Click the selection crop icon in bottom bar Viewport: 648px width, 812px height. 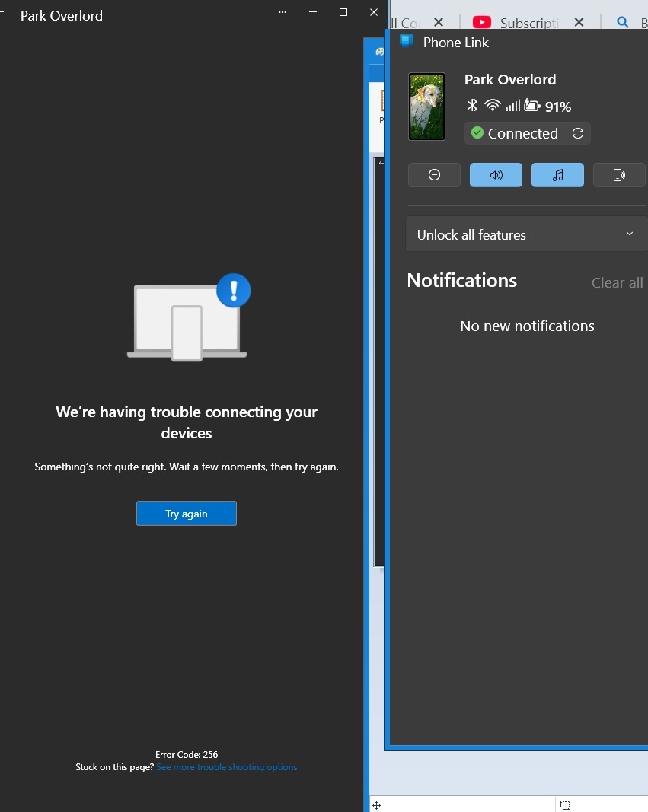564,805
